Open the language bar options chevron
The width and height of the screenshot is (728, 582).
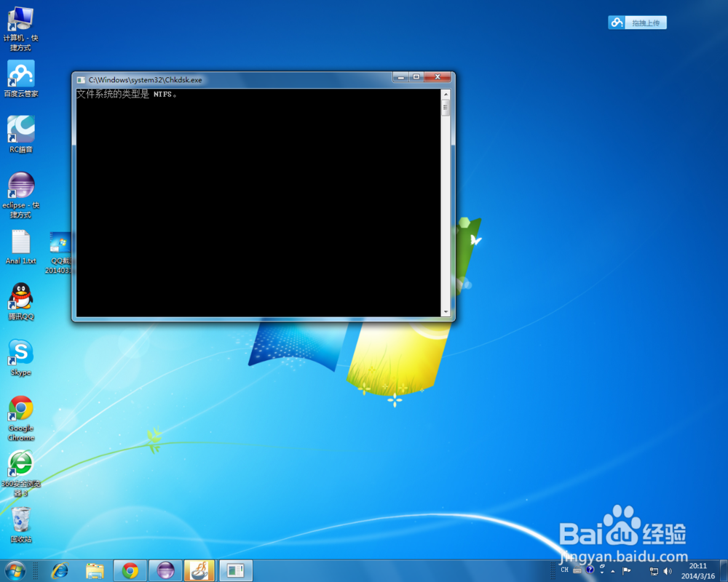602,573
